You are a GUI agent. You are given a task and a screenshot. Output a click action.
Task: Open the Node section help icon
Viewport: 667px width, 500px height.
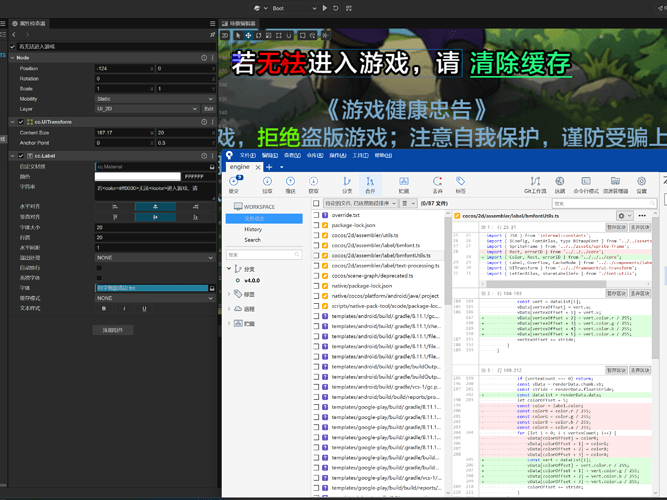coord(204,57)
